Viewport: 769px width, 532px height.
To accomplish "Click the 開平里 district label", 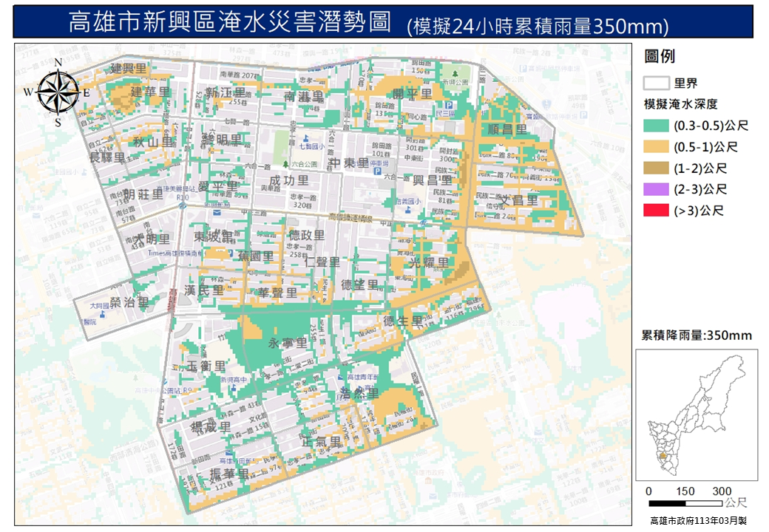I will pos(413,94).
